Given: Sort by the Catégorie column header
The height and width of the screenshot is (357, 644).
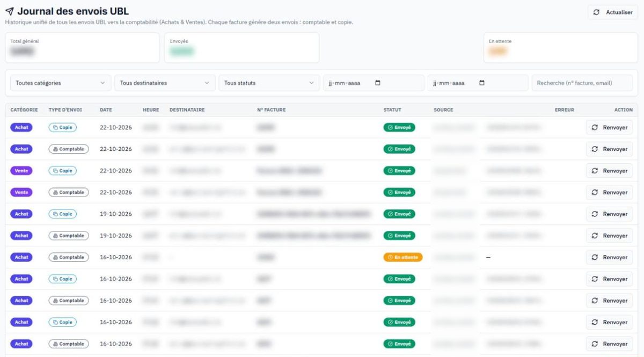Looking at the screenshot, I should click(x=24, y=110).
